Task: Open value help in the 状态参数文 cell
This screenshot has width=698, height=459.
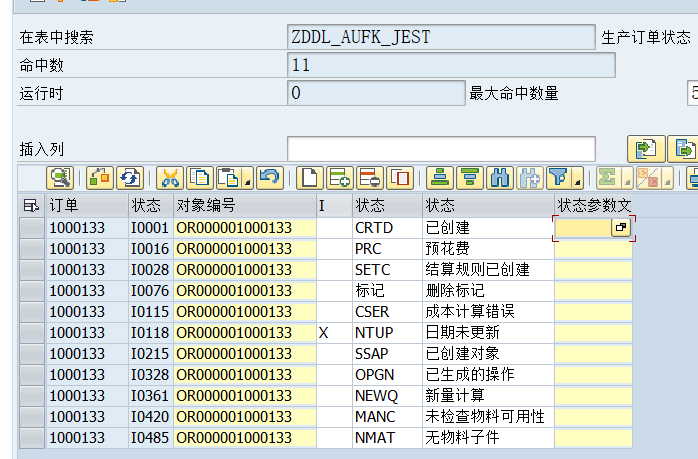Action: pyautogui.click(x=621, y=227)
